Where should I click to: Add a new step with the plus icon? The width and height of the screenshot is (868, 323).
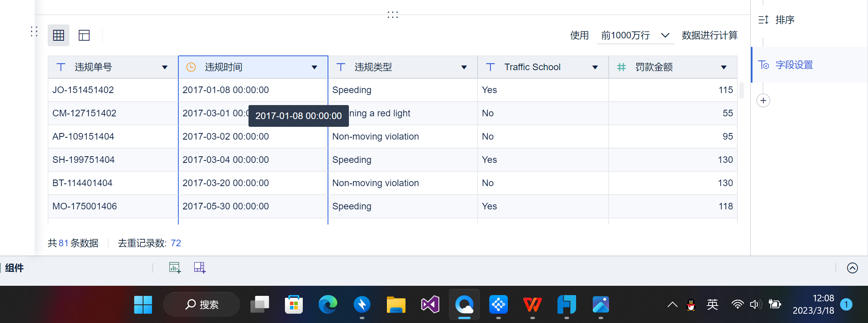pyautogui.click(x=763, y=101)
